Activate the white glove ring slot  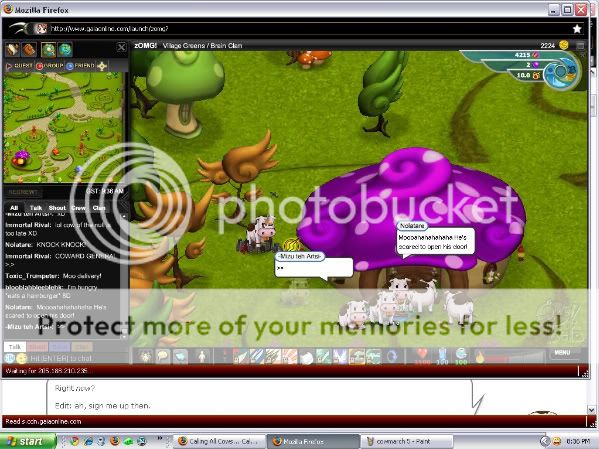[306, 357]
